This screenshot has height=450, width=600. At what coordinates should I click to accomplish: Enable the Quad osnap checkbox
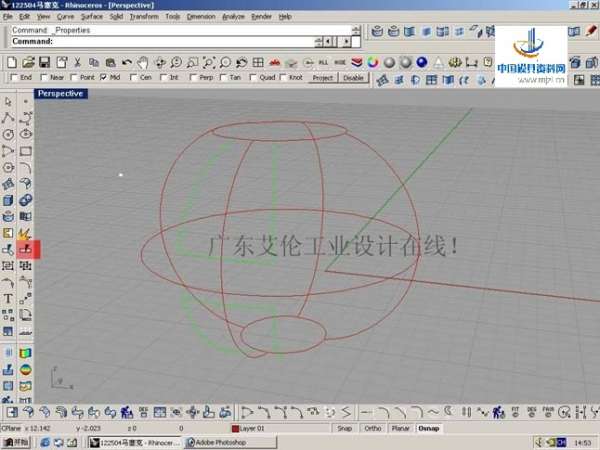click(x=253, y=78)
